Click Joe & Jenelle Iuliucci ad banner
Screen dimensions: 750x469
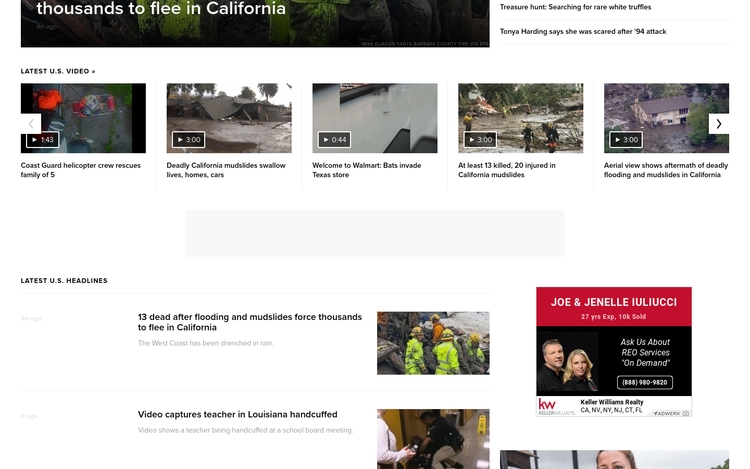(614, 352)
